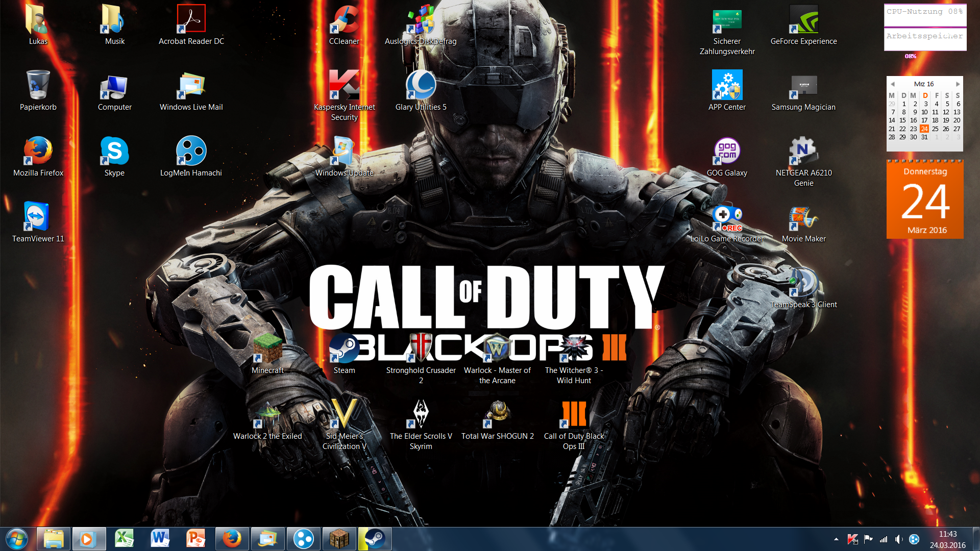Viewport: 980px width, 551px height.
Task: Open PowerPoint from the taskbar
Action: click(x=196, y=539)
